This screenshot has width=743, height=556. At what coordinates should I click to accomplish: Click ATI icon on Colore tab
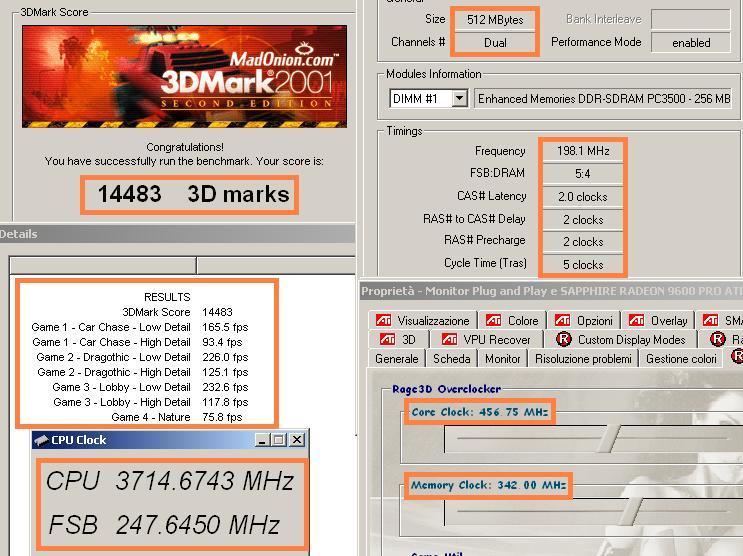[493, 320]
